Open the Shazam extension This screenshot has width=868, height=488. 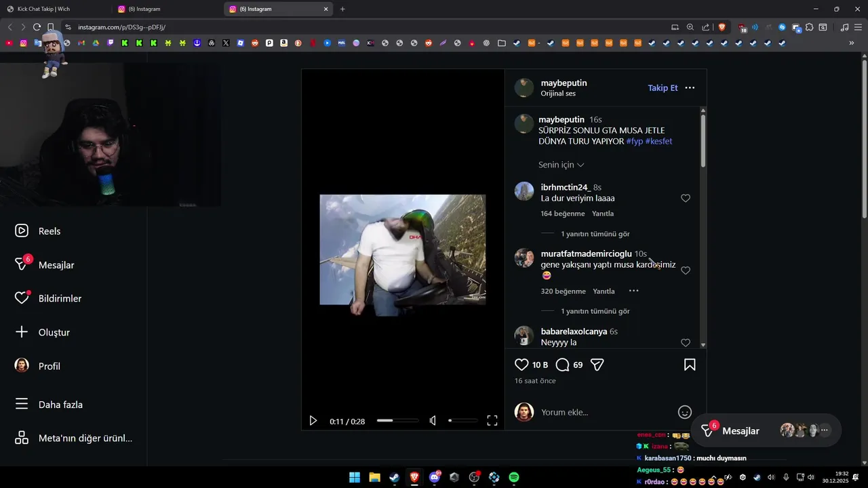782,27
